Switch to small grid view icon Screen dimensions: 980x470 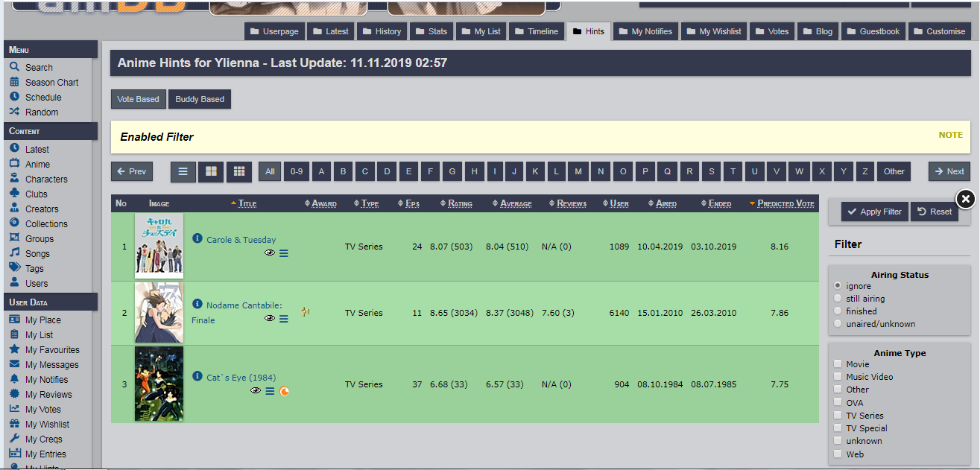pyautogui.click(x=238, y=171)
